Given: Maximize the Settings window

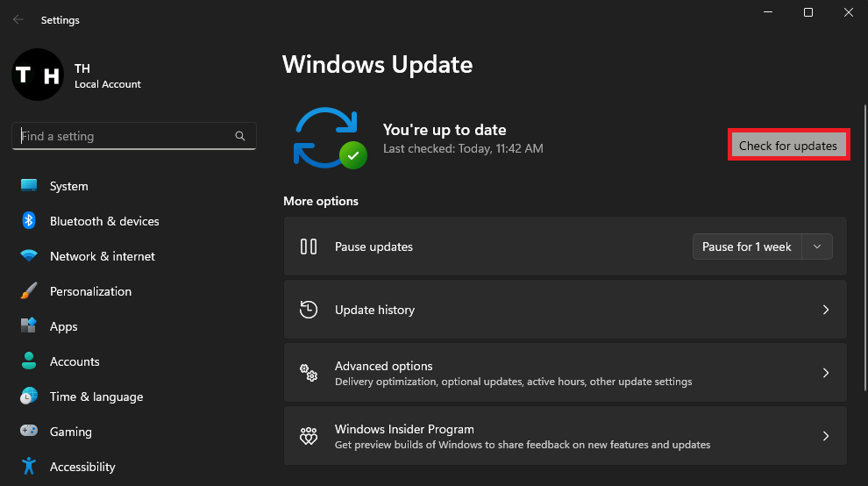Looking at the screenshot, I should point(808,12).
